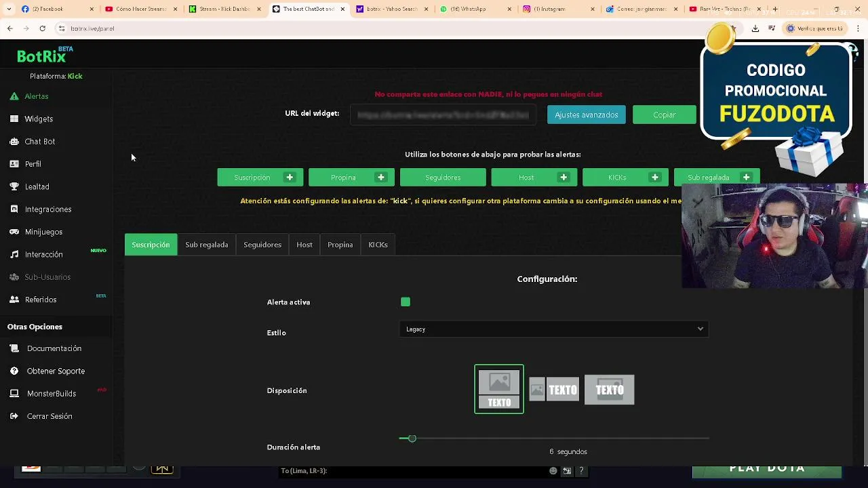Open Minijuegos gamepad icon
This screenshot has height=488, width=868.
click(14, 232)
